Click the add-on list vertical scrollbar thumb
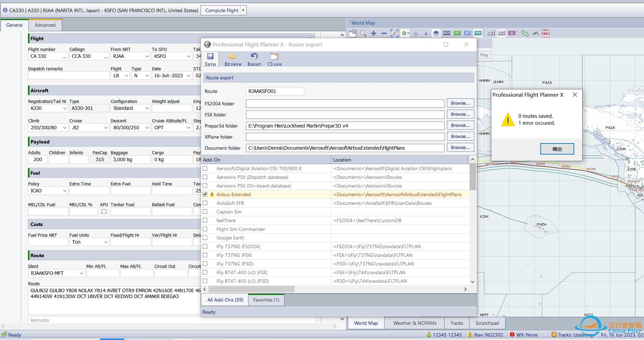Image resolution: width=644 pixels, height=340 pixels. (x=473, y=177)
